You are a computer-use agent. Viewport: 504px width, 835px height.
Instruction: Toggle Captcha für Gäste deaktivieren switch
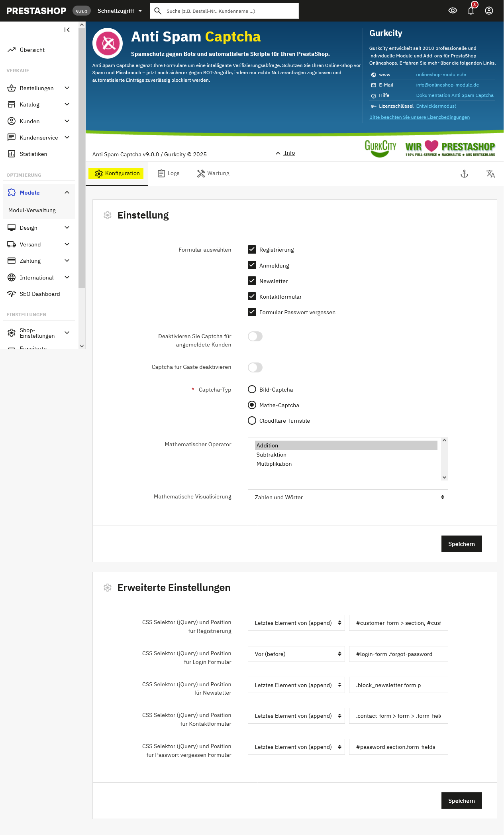pos(255,367)
